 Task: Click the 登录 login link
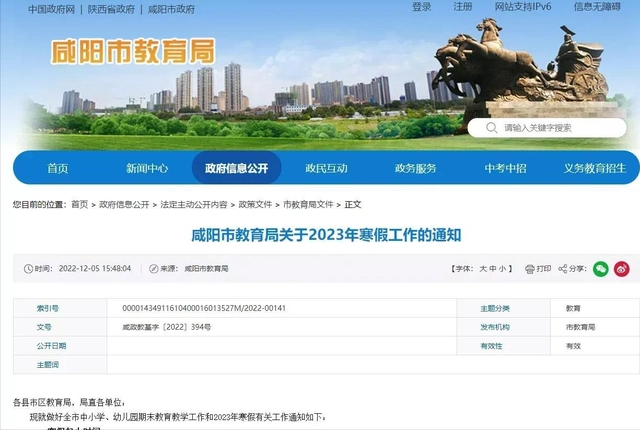422,7
